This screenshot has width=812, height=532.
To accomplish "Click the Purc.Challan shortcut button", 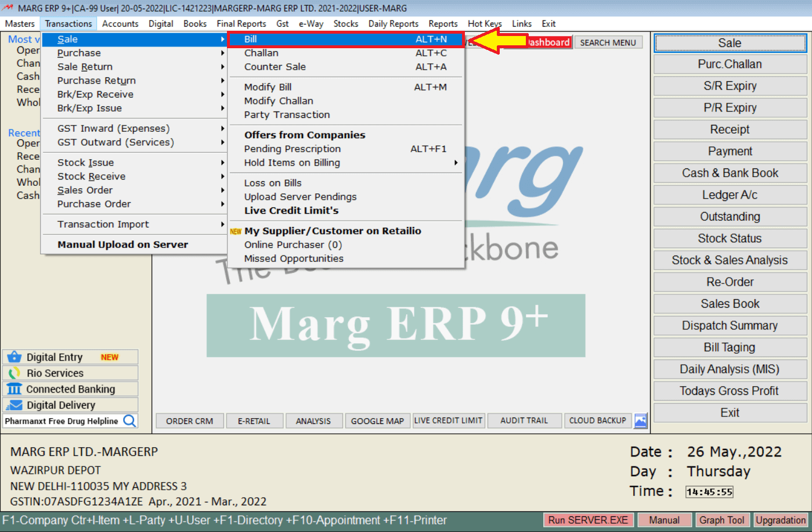I will (x=730, y=64).
